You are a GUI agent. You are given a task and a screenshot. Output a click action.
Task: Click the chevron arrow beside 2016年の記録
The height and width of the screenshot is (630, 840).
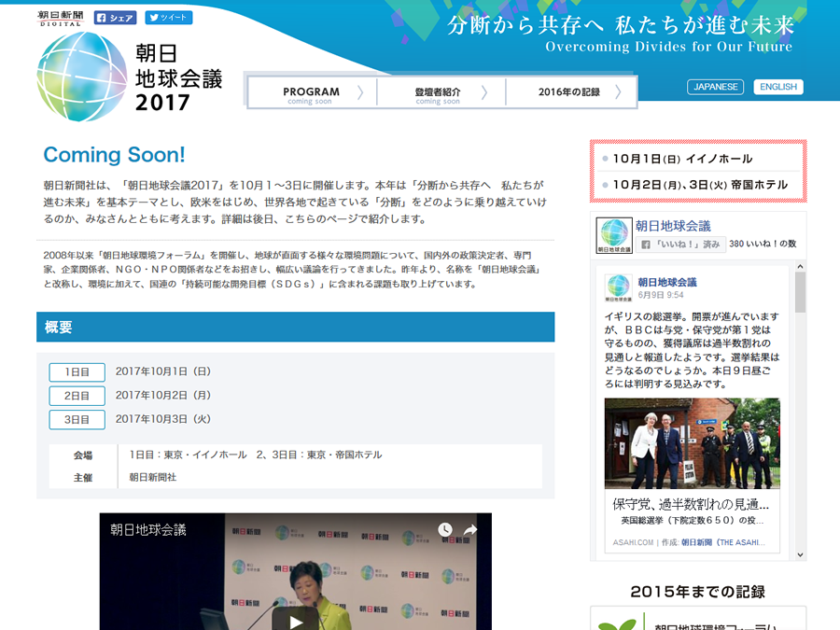pyautogui.click(x=618, y=92)
